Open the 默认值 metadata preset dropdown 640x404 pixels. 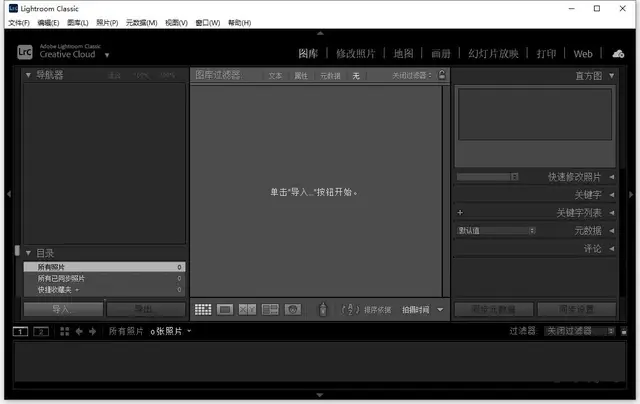pyautogui.click(x=496, y=230)
